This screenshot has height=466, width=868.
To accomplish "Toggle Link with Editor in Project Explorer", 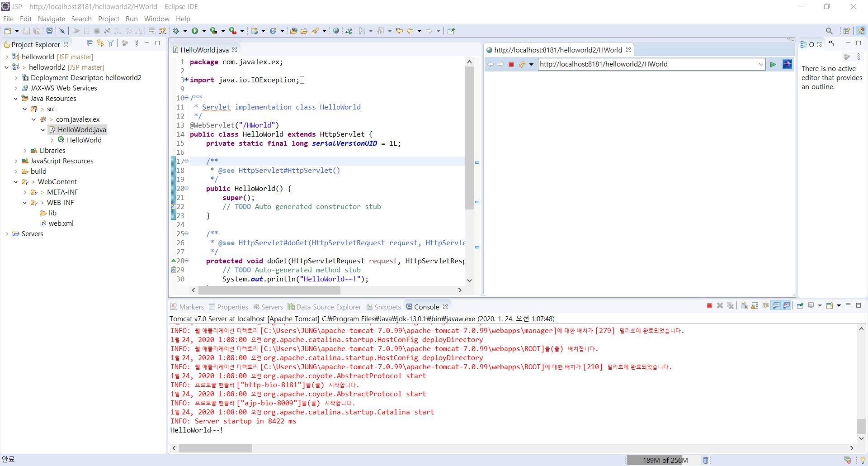I will click(x=100, y=43).
